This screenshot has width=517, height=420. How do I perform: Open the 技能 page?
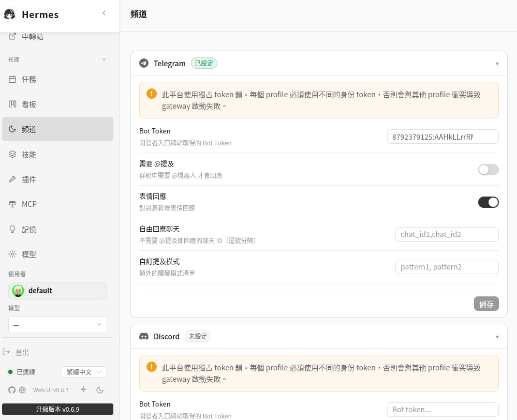point(57,154)
